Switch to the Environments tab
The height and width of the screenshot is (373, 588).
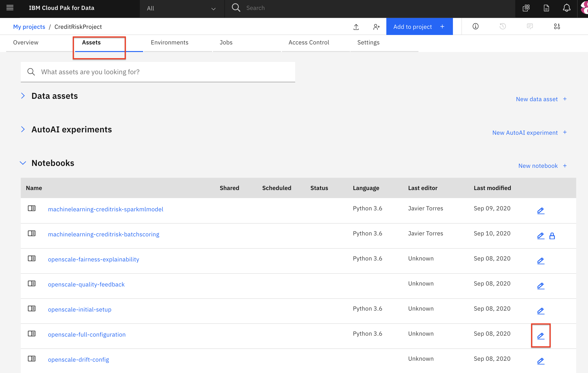point(170,43)
